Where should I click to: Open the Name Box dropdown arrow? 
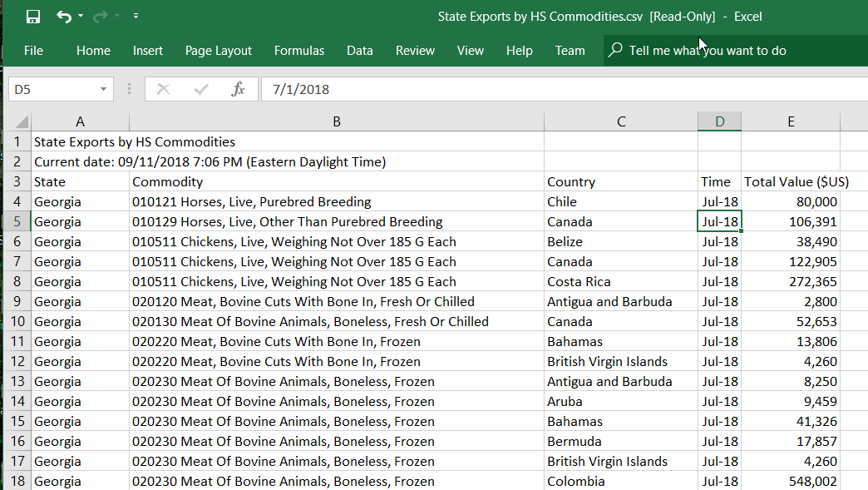click(x=103, y=89)
